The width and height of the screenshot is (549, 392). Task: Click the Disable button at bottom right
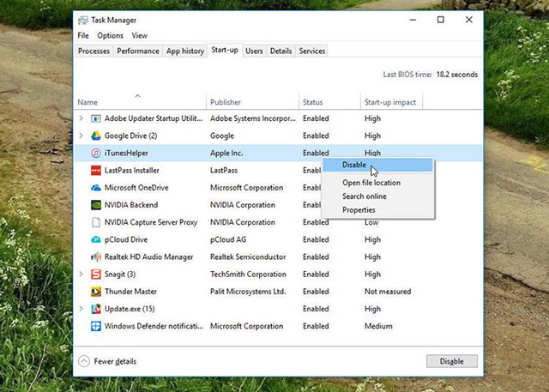coord(452,361)
